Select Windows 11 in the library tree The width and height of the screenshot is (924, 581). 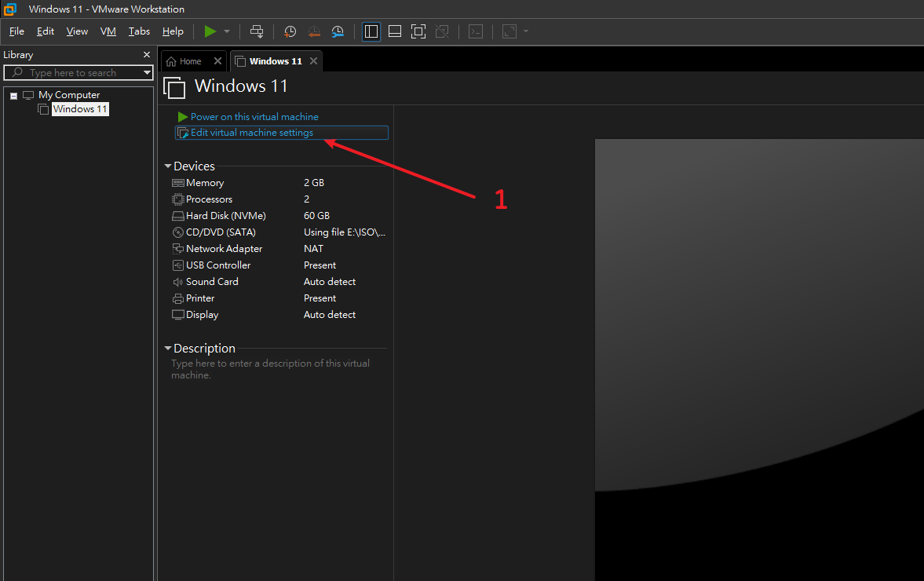[79, 109]
